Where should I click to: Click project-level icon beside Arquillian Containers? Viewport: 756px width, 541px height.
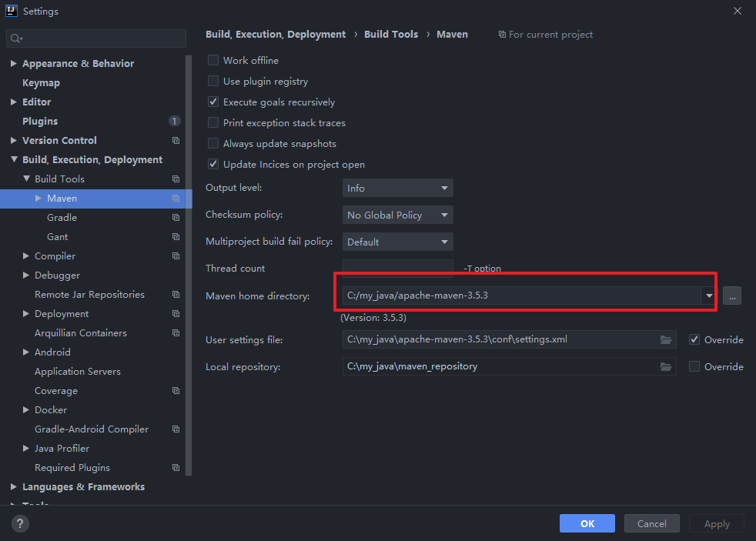click(x=176, y=333)
